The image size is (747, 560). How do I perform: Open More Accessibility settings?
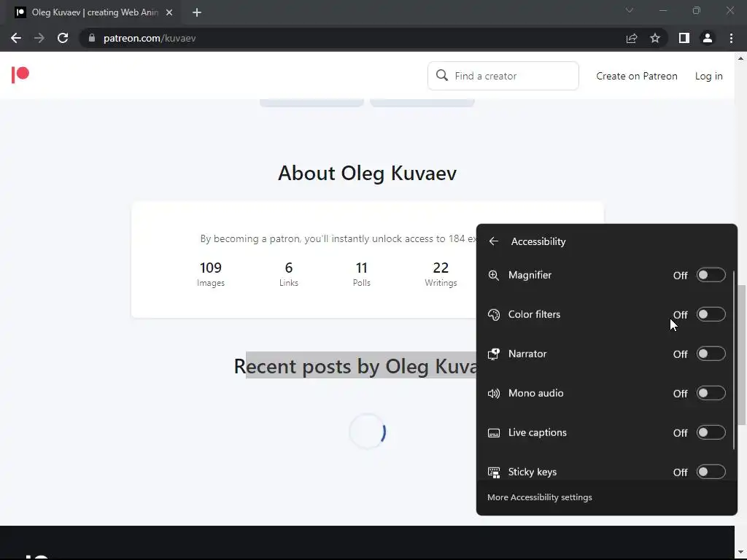coord(539,497)
